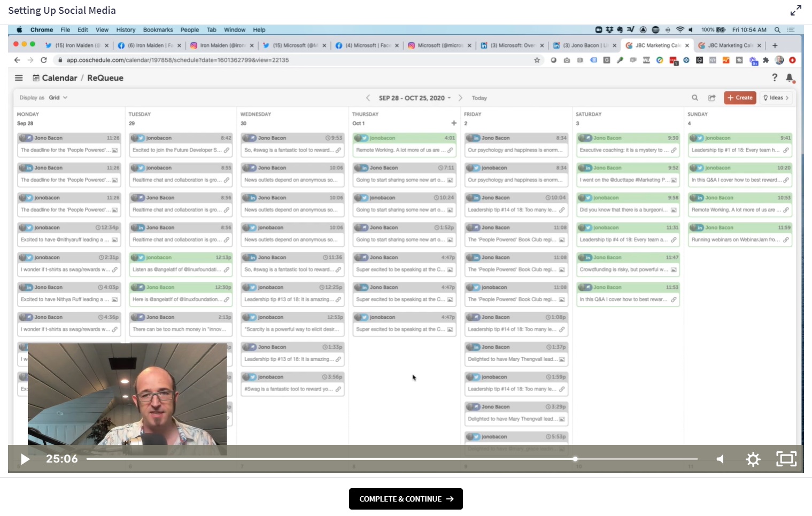Screen dimensions: 812x516
Task: Go to previous date range
Action: 368,98
